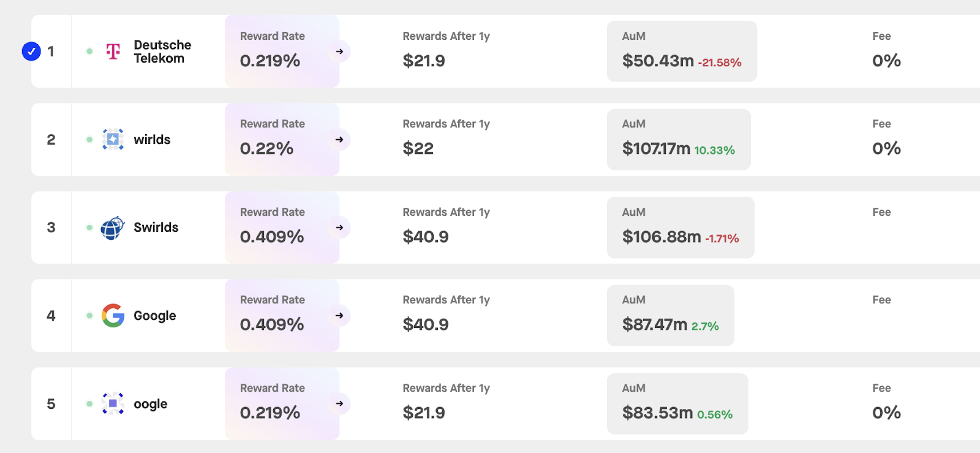Click the Google reward rate arrow
Viewport: 980px width, 453px height.
[x=339, y=316]
